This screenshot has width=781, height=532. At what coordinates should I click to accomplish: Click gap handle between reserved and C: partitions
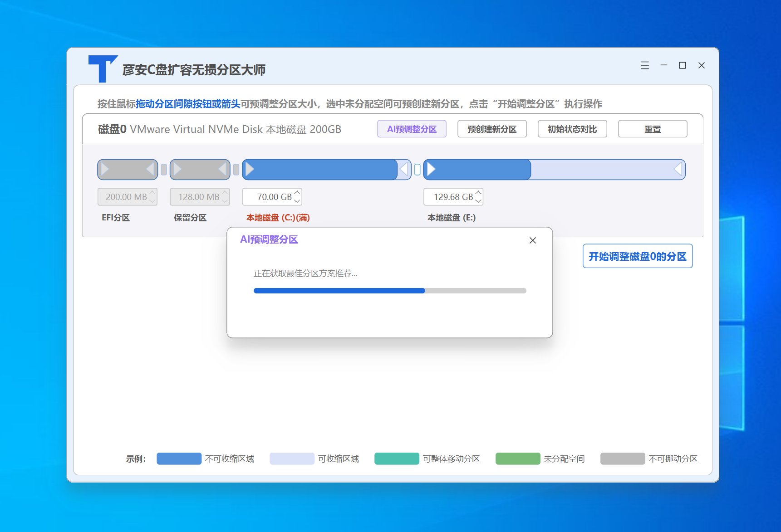[x=236, y=170]
